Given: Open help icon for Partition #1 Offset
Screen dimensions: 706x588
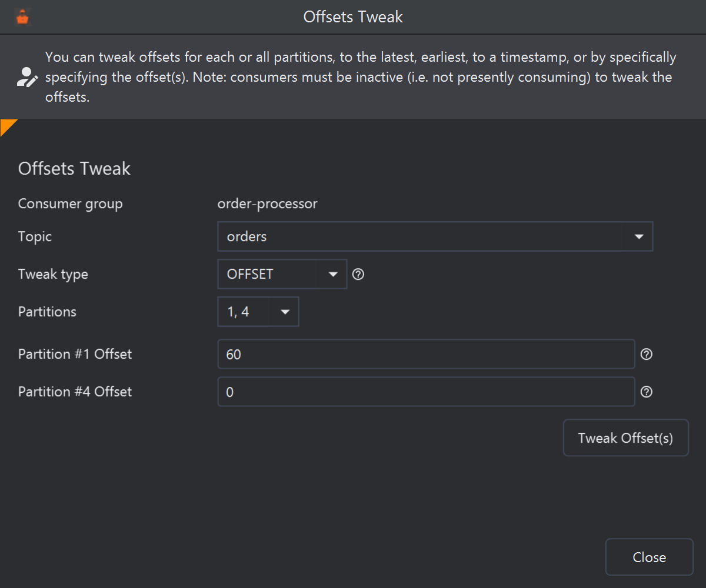Looking at the screenshot, I should [x=647, y=354].
